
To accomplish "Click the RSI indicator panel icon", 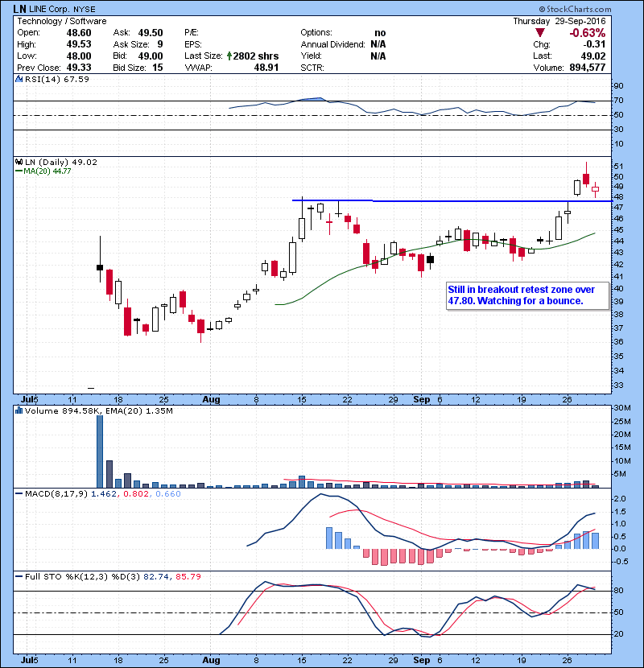I will click(x=19, y=79).
